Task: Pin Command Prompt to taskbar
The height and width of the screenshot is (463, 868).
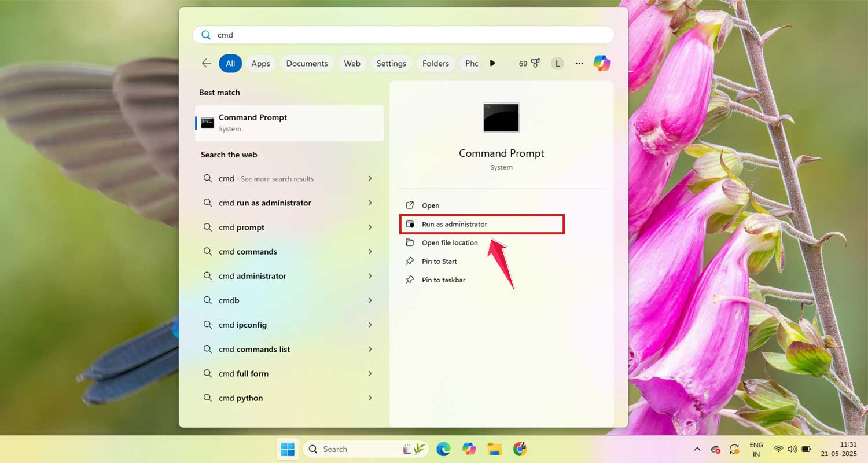Action: [443, 280]
